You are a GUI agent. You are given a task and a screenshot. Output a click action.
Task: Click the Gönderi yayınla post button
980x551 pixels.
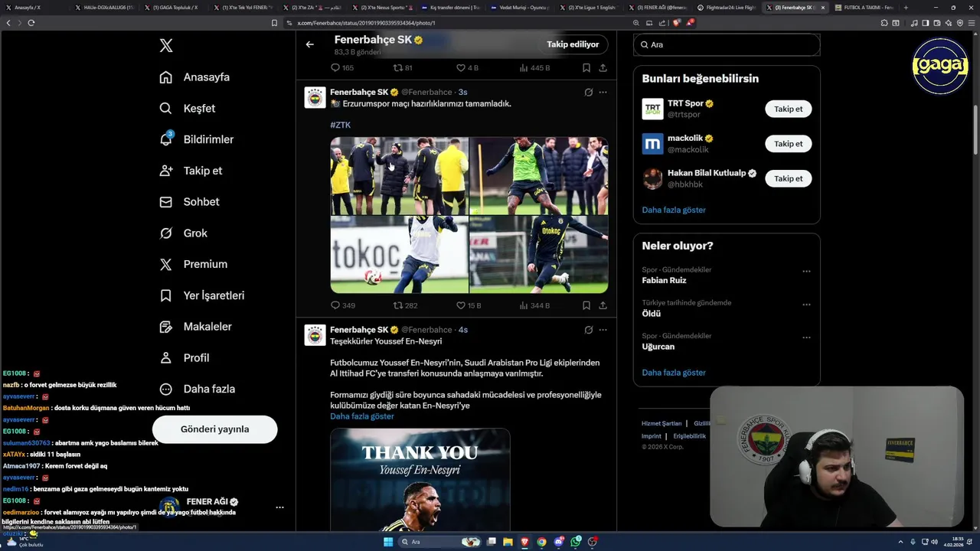[214, 429]
